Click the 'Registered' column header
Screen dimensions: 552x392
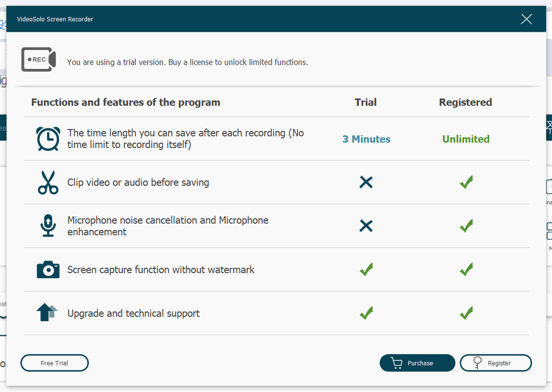coord(465,102)
